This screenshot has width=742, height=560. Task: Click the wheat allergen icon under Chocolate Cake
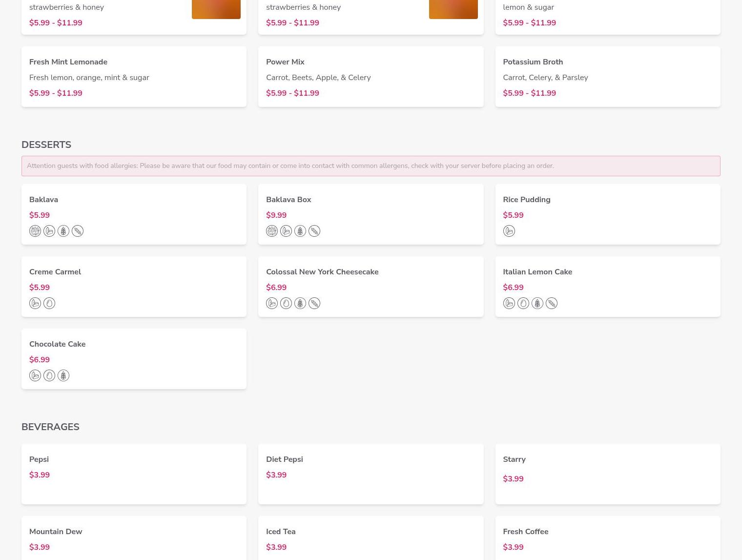pyautogui.click(x=63, y=375)
